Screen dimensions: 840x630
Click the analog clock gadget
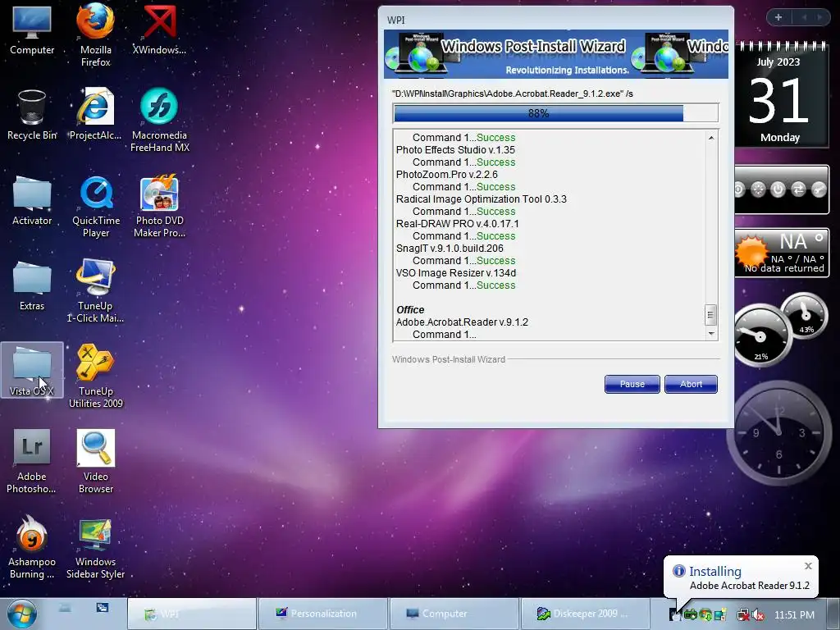coord(779,432)
